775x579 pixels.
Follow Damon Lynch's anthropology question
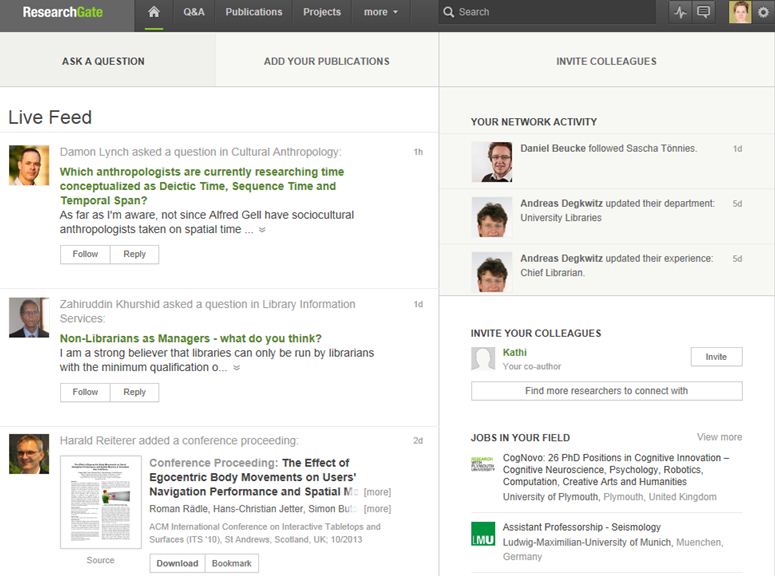tap(85, 254)
